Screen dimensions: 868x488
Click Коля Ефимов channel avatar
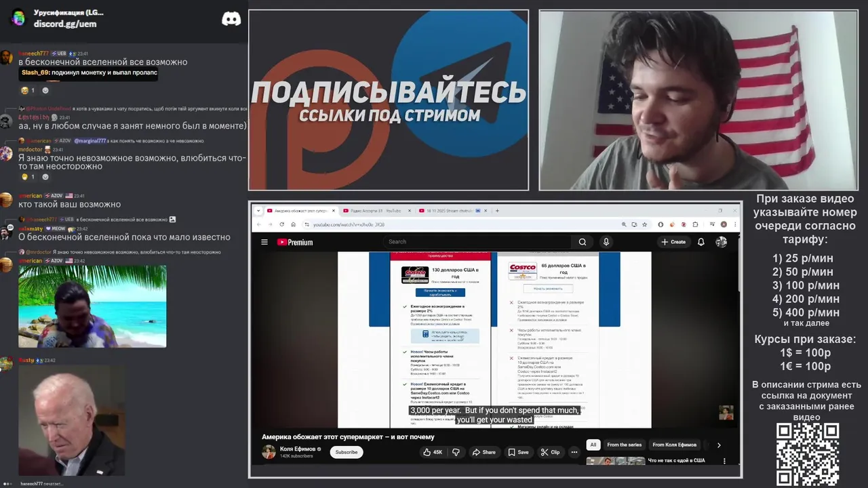coord(269,452)
